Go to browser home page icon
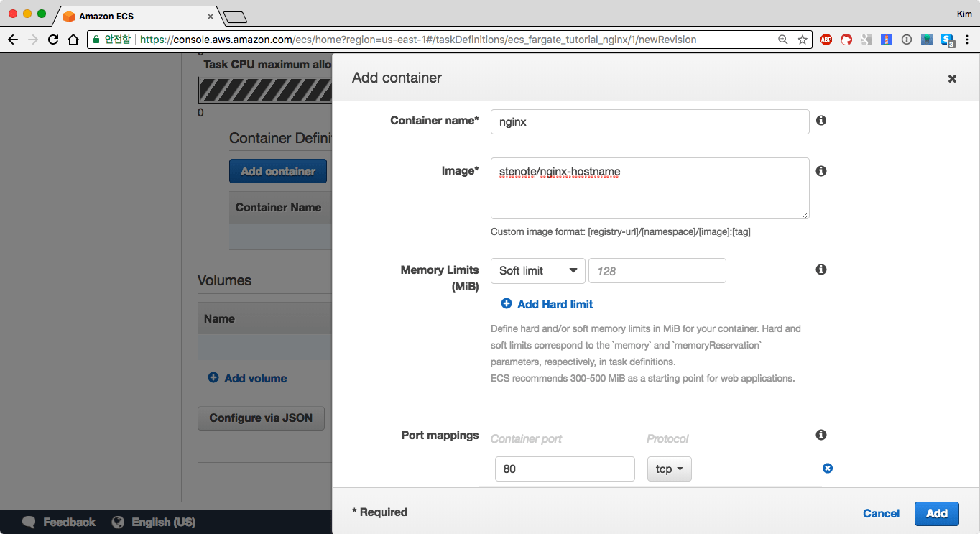Image resolution: width=980 pixels, height=534 pixels. (x=73, y=40)
